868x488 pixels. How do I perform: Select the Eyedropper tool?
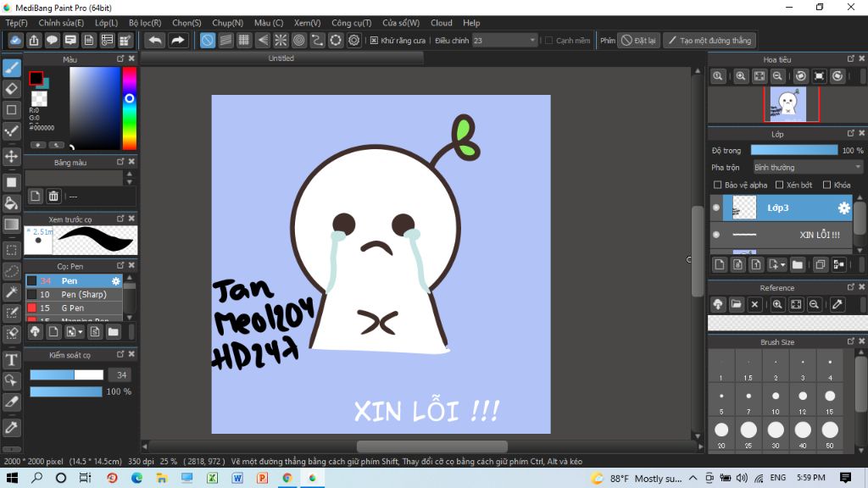[12, 427]
